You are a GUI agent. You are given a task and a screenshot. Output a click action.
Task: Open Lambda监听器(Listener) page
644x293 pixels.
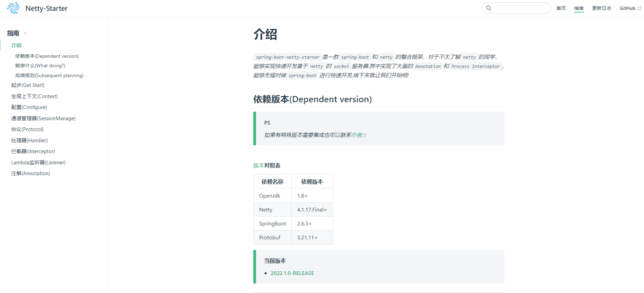38,163
